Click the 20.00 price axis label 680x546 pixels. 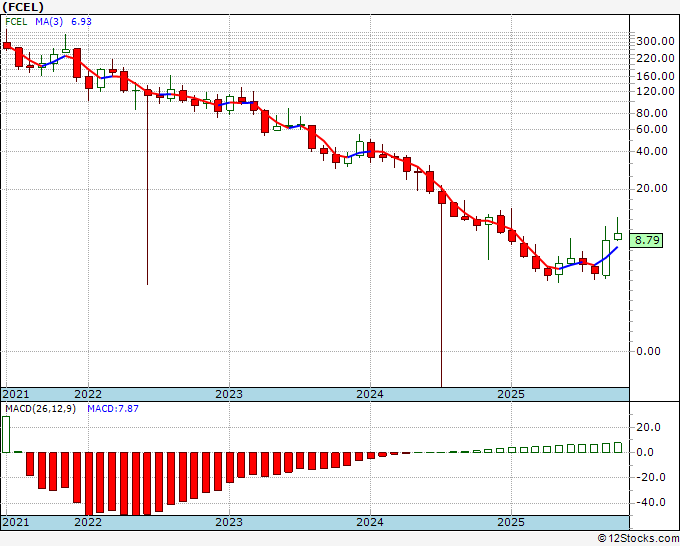(652, 188)
